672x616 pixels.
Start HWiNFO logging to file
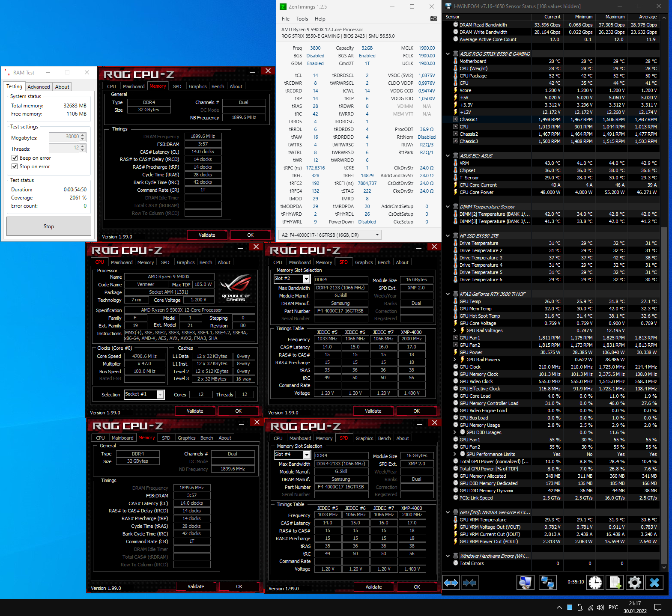[615, 583]
